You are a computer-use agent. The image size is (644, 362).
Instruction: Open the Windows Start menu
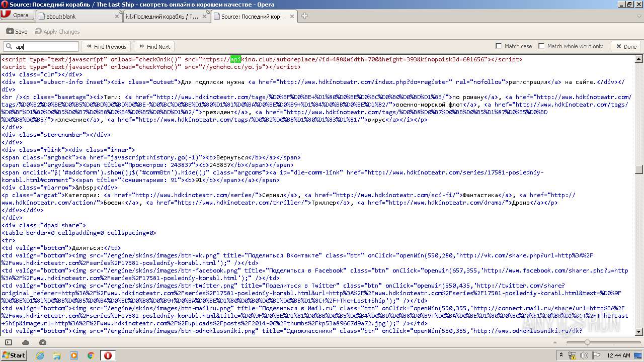[x=14, y=355]
